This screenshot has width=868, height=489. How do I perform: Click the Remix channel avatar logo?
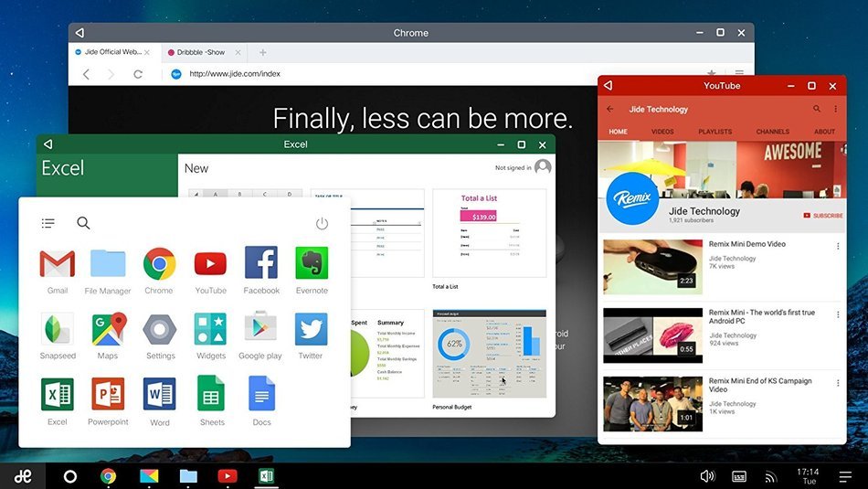[632, 197]
